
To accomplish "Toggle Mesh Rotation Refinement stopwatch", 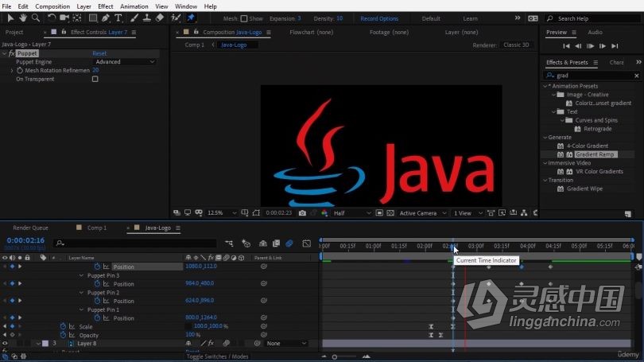I will (x=20, y=70).
